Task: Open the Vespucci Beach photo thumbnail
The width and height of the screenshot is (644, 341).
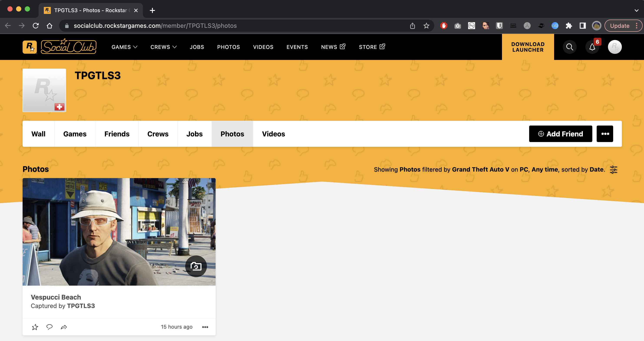Action: tap(119, 232)
